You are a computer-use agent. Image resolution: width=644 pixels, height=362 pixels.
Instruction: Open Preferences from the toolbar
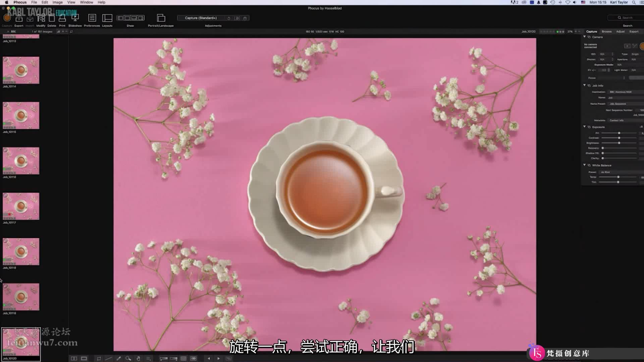pos(92,18)
